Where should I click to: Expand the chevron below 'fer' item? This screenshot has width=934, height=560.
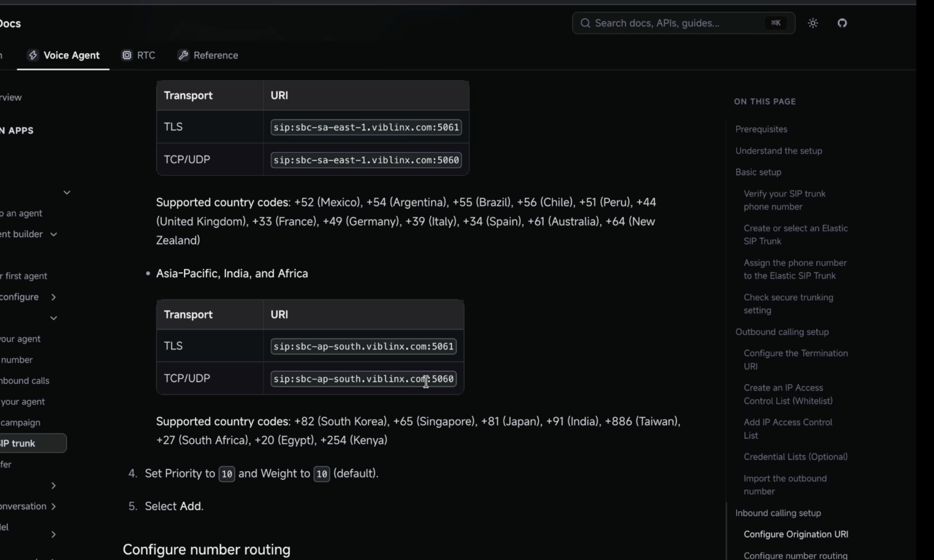[x=54, y=486]
